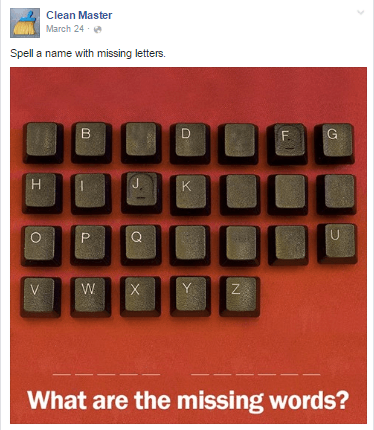Open the March 24 post timestamp

click(x=65, y=29)
